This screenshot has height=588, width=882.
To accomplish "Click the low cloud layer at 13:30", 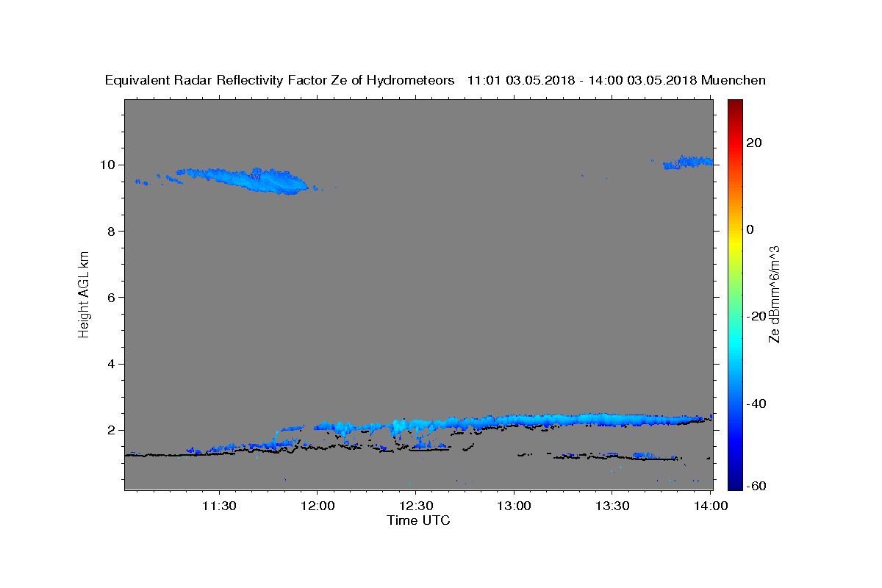I will click(611, 418).
